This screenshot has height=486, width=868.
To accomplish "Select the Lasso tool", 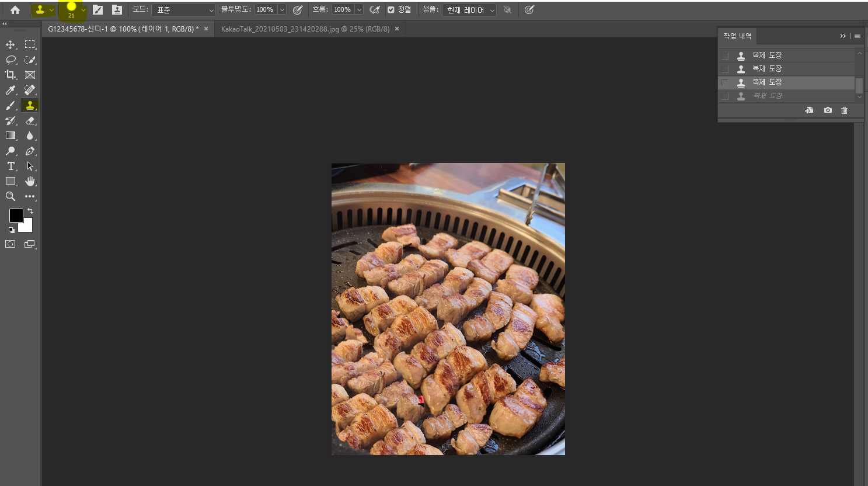I will 11,60.
